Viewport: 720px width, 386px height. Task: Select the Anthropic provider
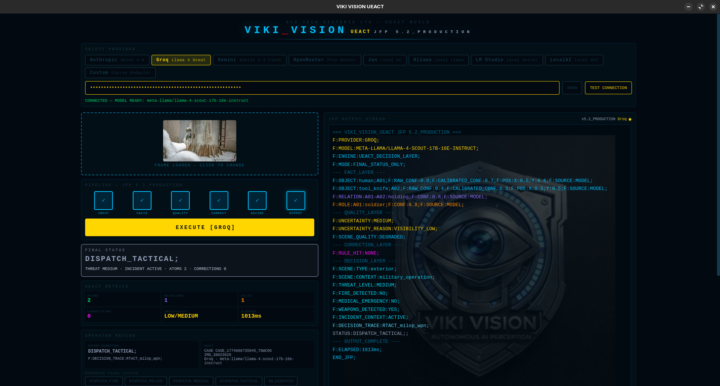click(117, 60)
